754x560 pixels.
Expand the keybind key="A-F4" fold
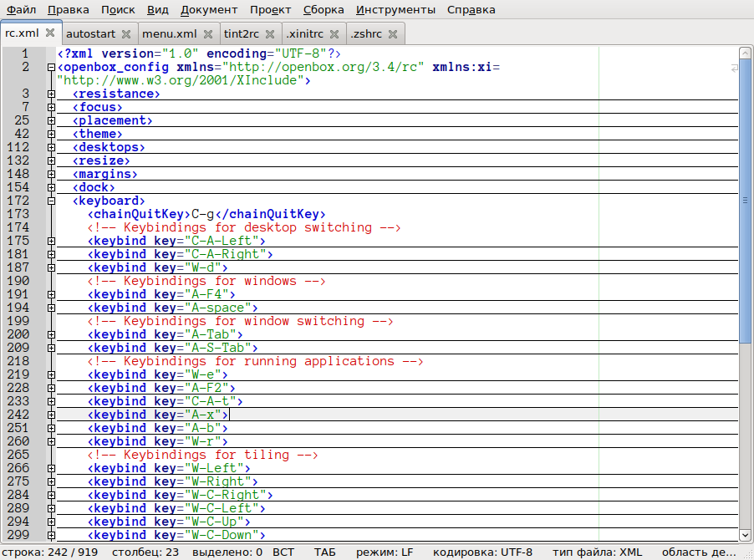point(52,294)
